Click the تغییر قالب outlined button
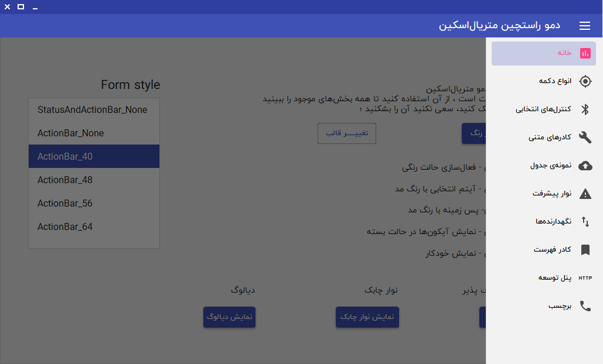The width and height of the screenshot is (603, 364). 347,133
